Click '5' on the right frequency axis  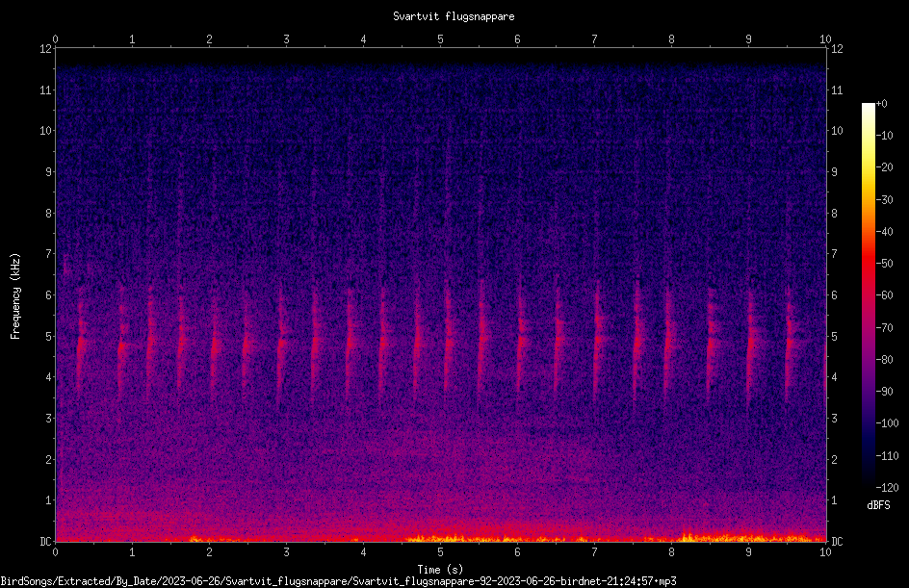pos(834,336)
